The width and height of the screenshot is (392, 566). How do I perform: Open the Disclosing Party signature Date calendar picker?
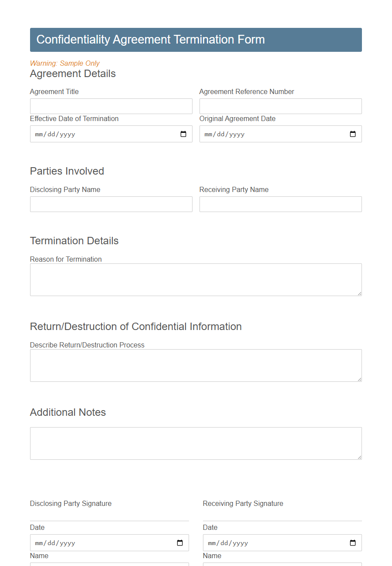pyautogui.click(x=179, y=542)
